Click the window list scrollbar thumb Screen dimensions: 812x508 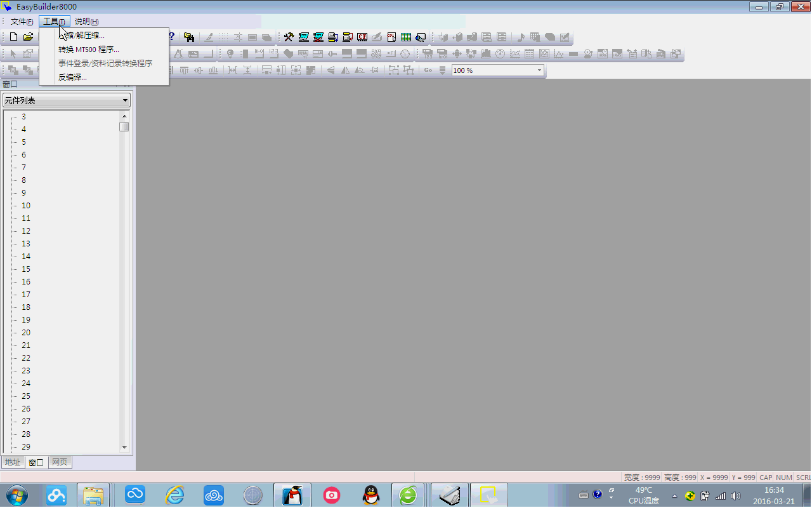click(124, 126)
